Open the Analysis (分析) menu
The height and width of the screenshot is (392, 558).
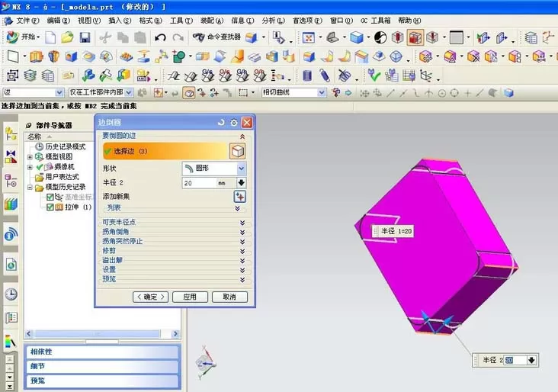tap(274, 21)
